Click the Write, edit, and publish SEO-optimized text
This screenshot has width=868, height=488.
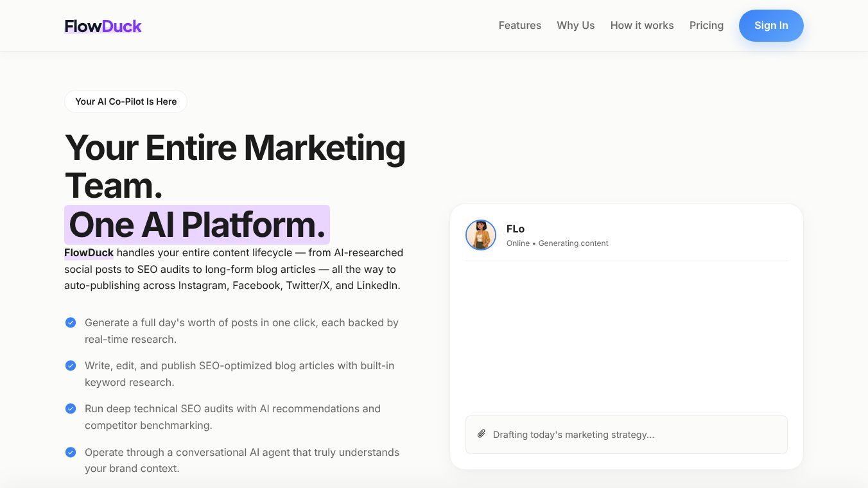pyautogui.click(x=239, y=374)
